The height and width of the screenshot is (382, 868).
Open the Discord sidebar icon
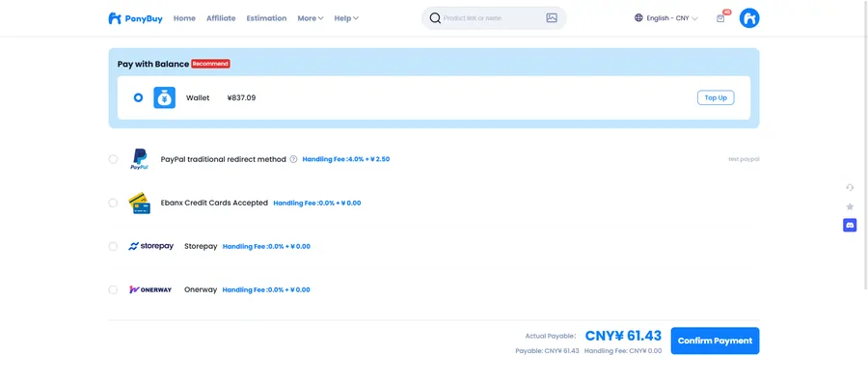850,225
